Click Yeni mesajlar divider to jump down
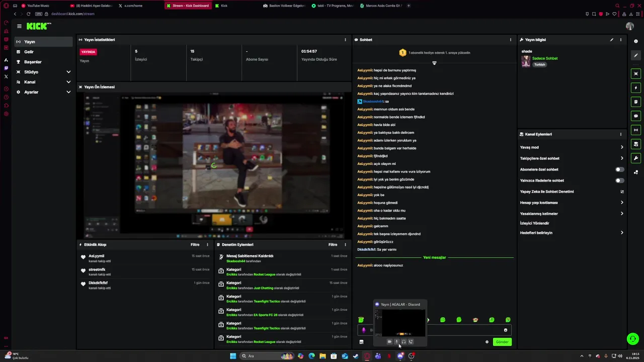Image resolution: width=644 pixels, height=362 pixels. pyautogui.click(x=435, y=257)
